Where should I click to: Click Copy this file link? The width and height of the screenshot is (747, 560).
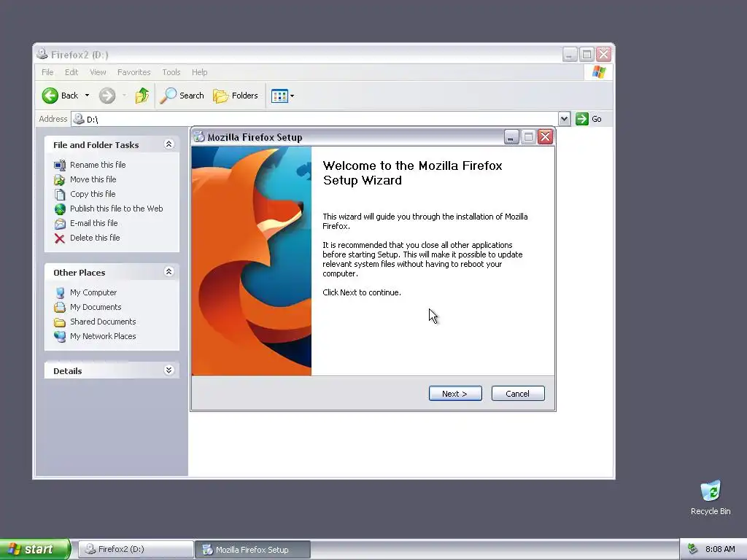[93, 194]
